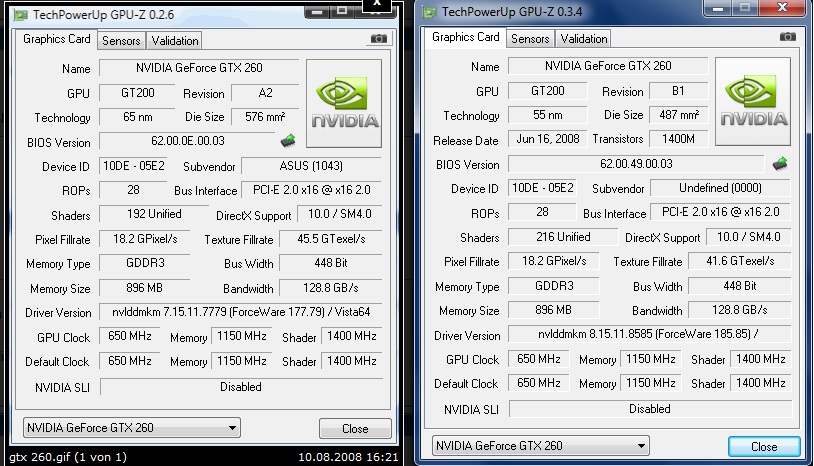Open the Validation tab in GPU-Z 0.2.6
This screenshot has width=814, height=466.
pos(174,40)
